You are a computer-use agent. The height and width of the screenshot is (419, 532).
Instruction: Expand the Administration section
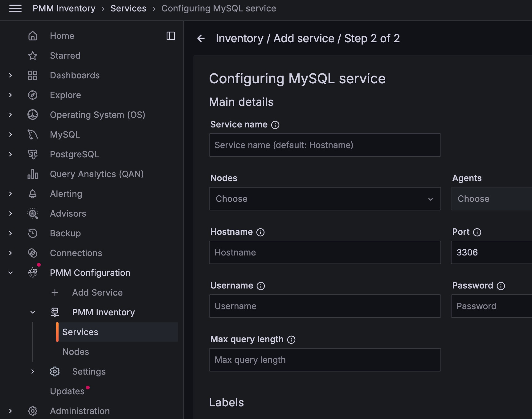[x=10, y=411]
